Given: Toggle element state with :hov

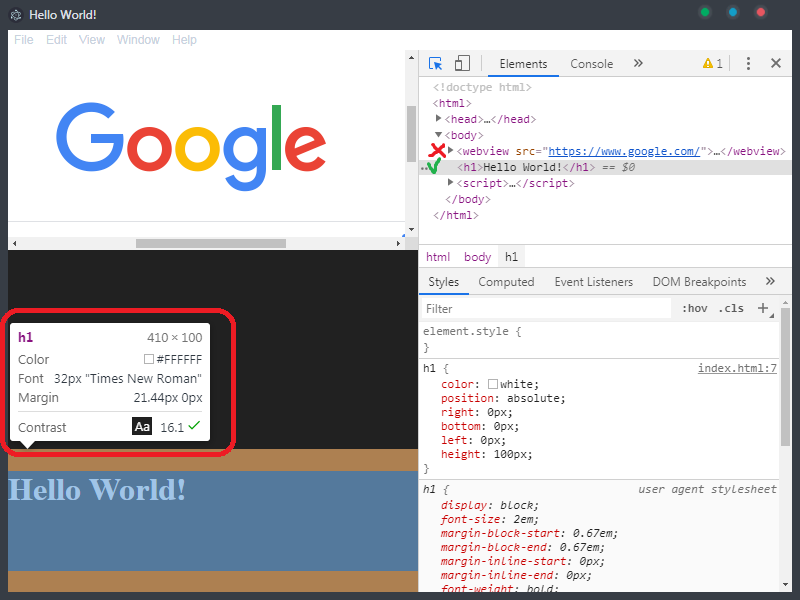Looking at the screenshot, I should (694, 307).
